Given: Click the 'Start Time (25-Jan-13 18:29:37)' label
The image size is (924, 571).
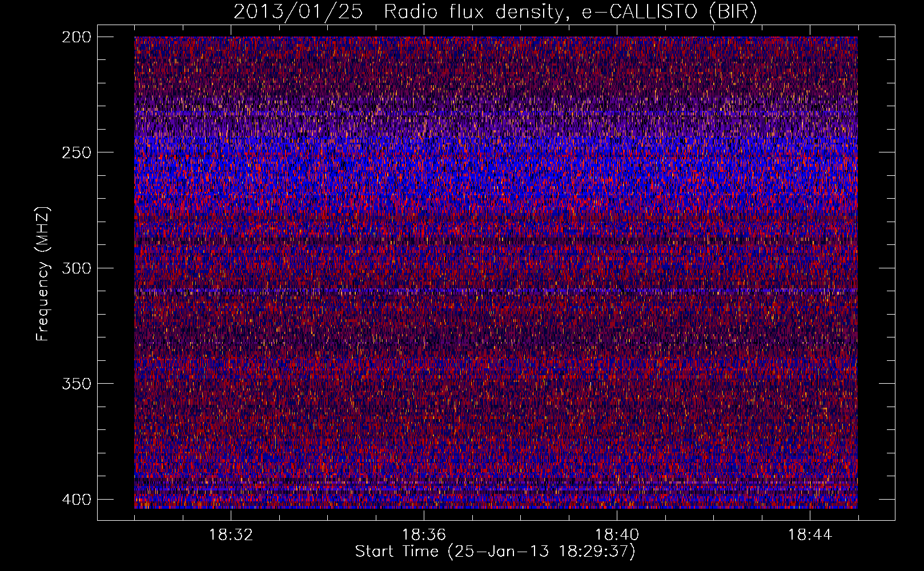Looking at the screenshot, I should point(495,552).
